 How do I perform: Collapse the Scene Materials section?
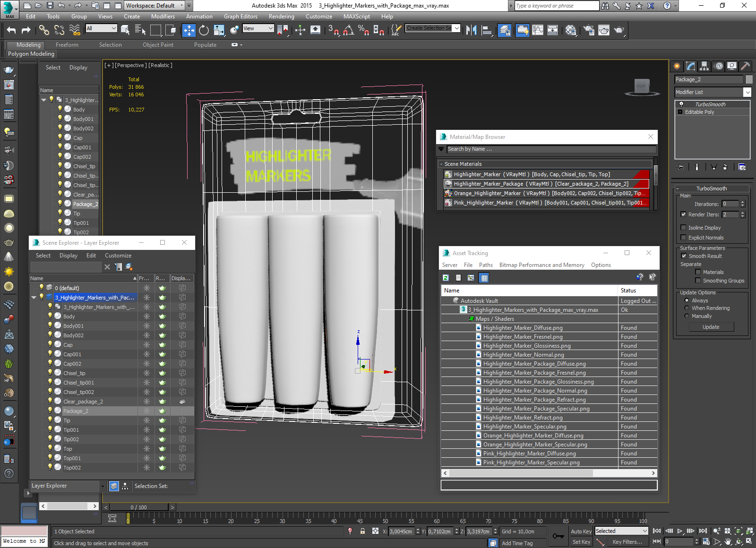point(441,164)
